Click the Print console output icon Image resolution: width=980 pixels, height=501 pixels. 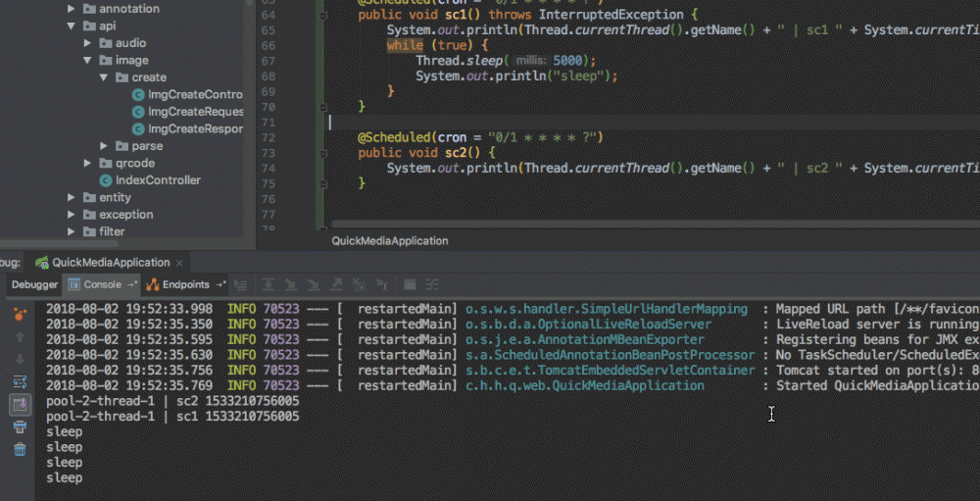20,426
